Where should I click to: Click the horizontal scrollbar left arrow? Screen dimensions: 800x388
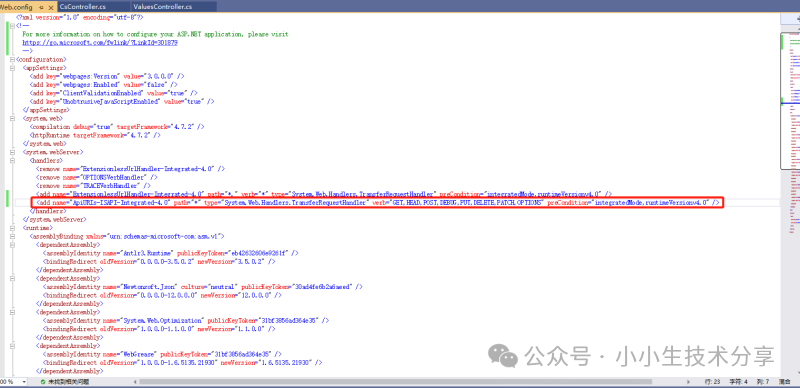[x=134, y=381]
